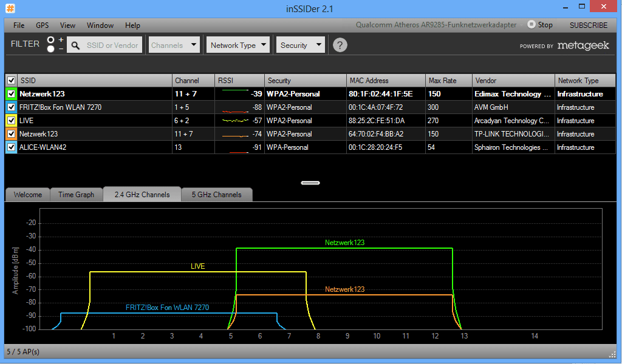Uncheck the bold Netzwerk123 Edimax row checkbox
The width and height of the screenshot is (622, 364).
(11, 94)
